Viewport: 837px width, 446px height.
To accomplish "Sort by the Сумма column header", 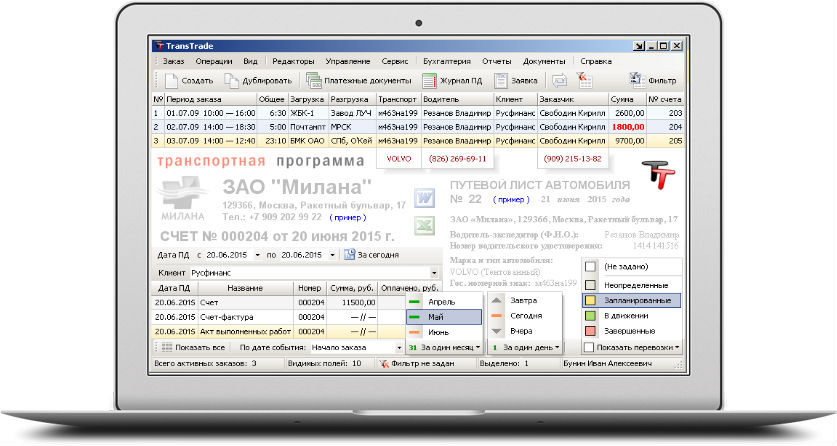I will coord(627,99).
